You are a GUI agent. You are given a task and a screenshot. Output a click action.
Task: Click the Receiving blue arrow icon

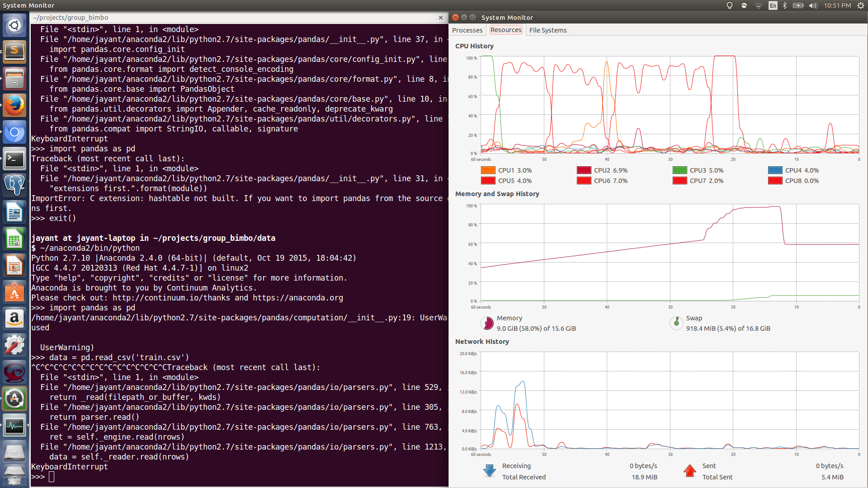(x=489, y=471)
